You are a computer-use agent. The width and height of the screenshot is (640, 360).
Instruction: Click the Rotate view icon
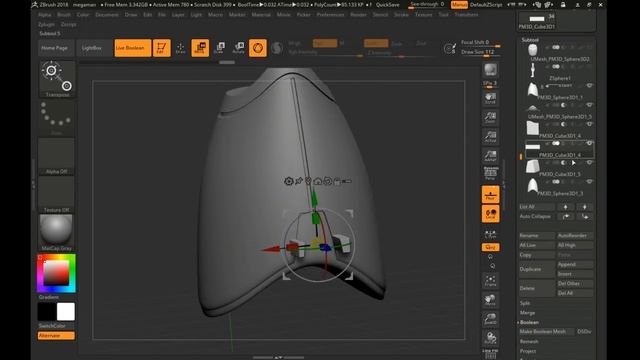(490, 338)
